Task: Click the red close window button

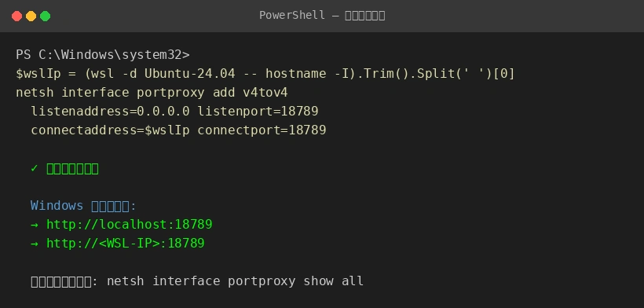Action: [16, 16]
